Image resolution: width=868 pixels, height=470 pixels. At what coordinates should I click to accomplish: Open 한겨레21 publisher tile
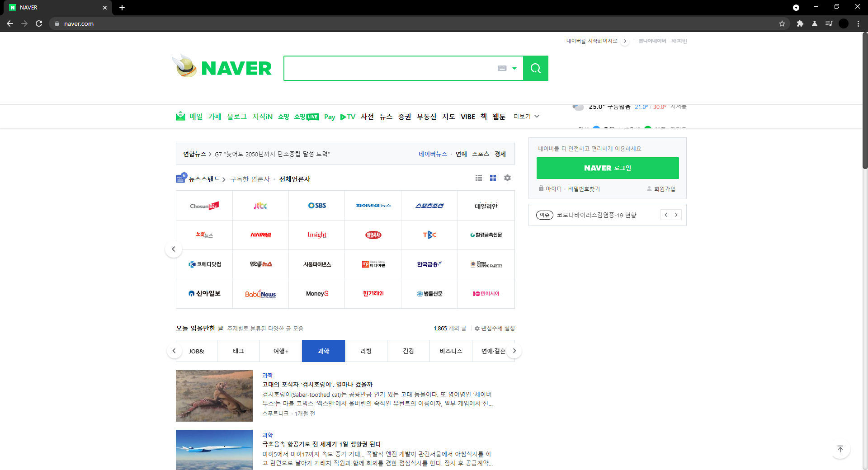[x=373, y=294]
